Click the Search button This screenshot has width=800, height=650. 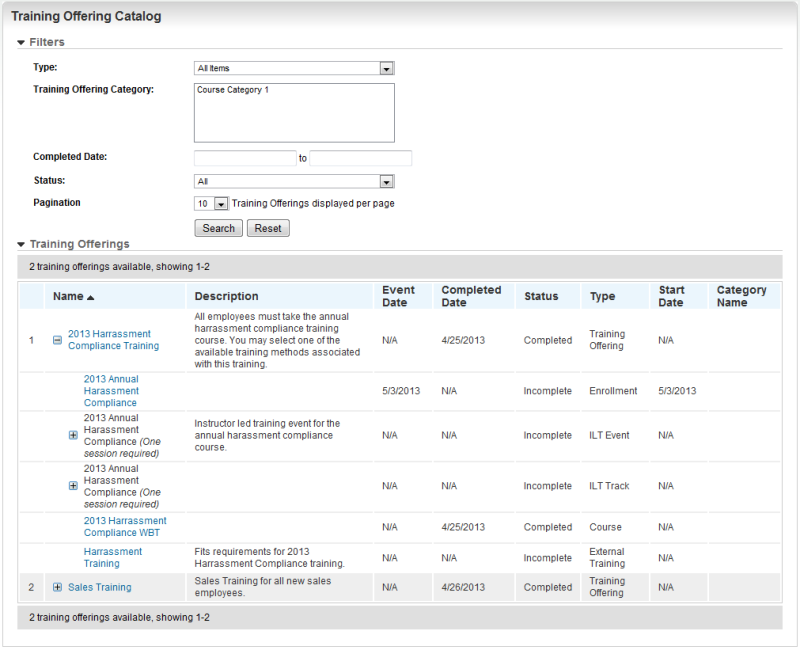218,228
